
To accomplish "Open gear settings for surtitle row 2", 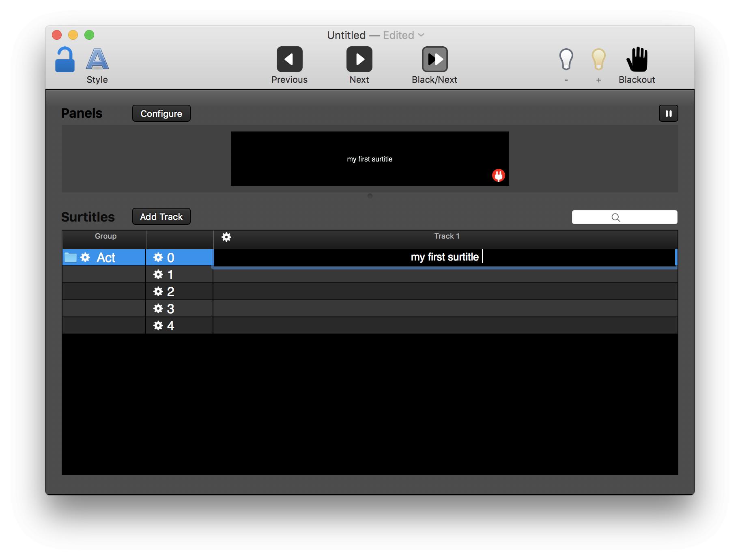I will (158, 291).
